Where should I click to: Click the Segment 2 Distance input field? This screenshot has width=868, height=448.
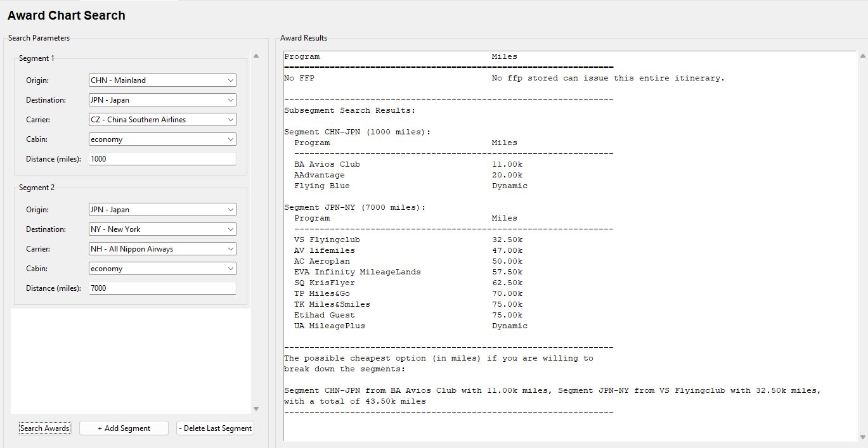(x=162, y=288)
